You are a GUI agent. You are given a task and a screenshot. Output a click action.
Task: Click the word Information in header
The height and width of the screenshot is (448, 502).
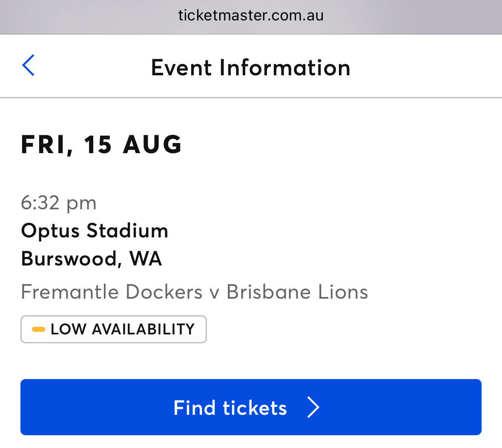coord(285,68)
